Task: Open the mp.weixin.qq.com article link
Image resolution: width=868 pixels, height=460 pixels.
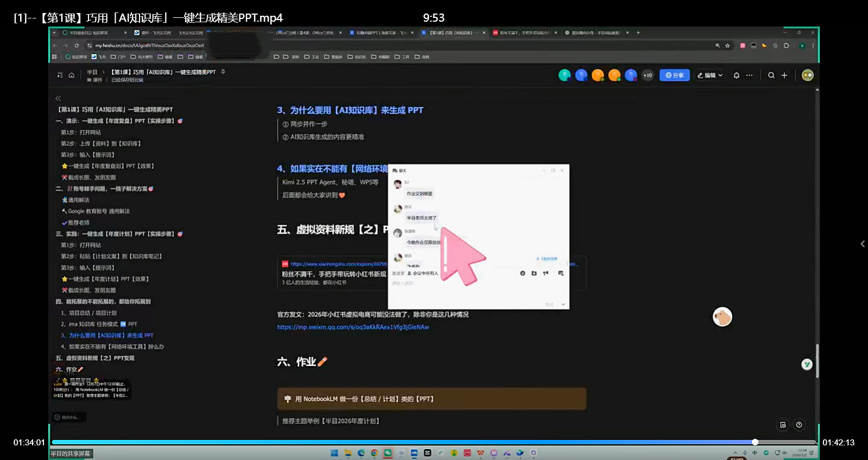Action: (x=353, y=327)
